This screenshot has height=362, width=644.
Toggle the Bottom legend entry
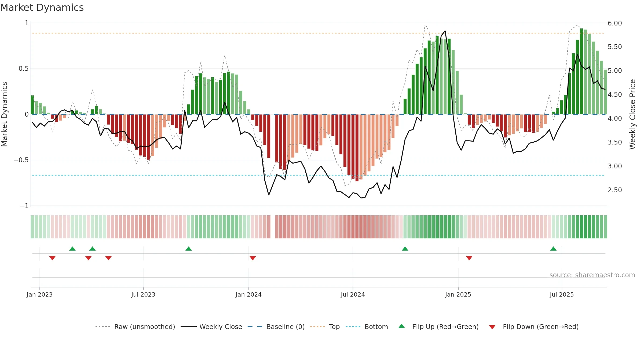[x=367, y=327]
